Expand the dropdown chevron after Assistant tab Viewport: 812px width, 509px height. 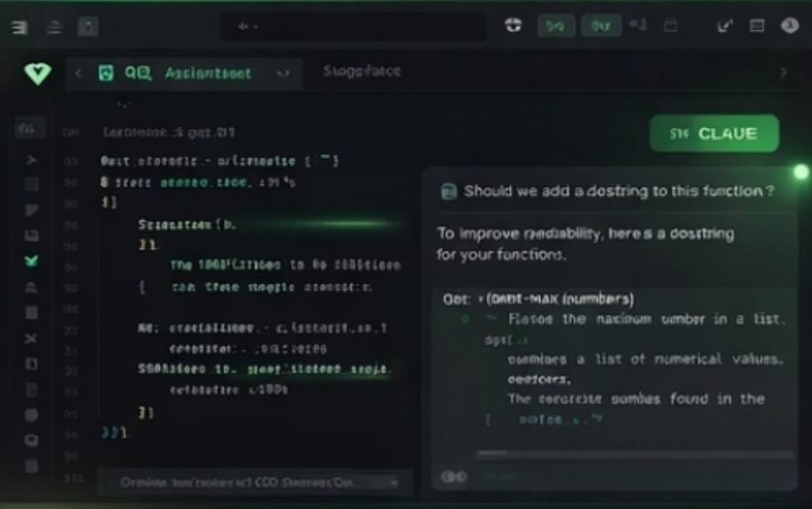coord(283,74)
